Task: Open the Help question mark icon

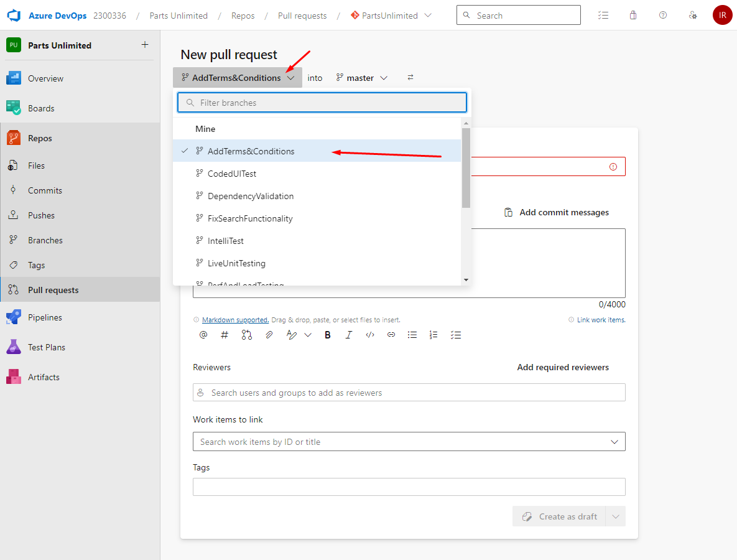Action: [663, 16]
